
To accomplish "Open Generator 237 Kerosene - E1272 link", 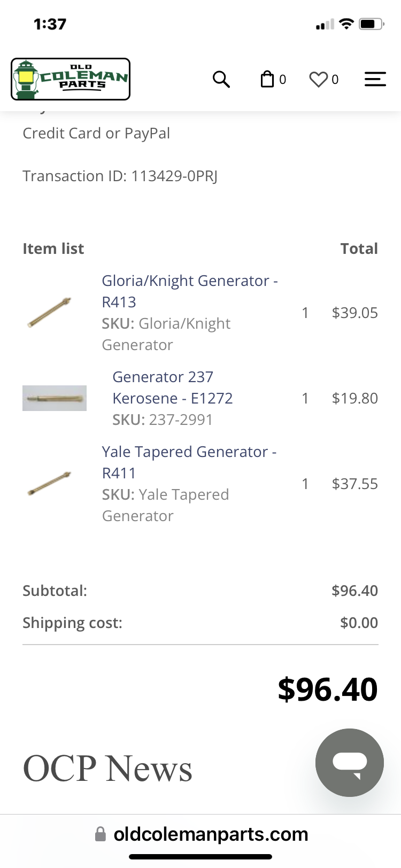I will click(172, 387).
